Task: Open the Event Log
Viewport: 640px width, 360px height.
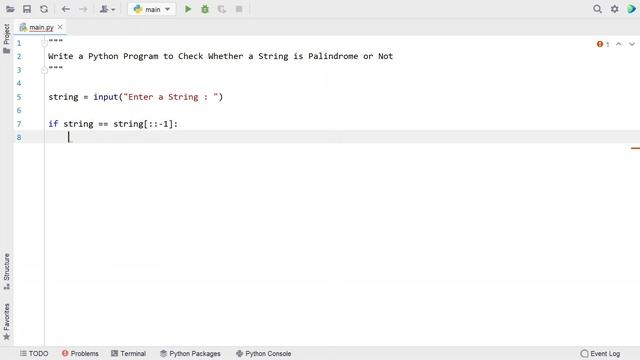Action: pyautogui.click(x=600, y=353)
